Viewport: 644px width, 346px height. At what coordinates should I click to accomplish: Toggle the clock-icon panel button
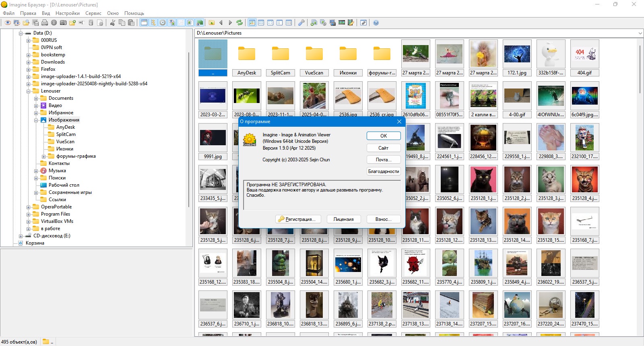point(163,23)
